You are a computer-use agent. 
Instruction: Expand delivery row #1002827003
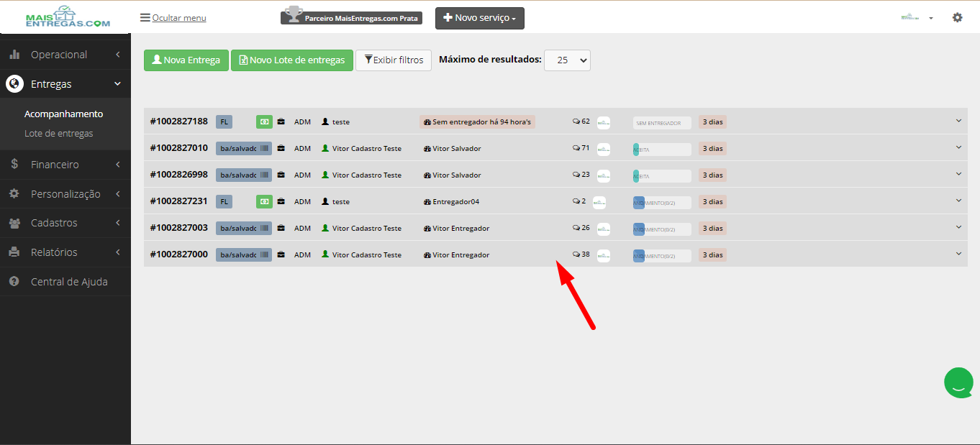[958, 227]
